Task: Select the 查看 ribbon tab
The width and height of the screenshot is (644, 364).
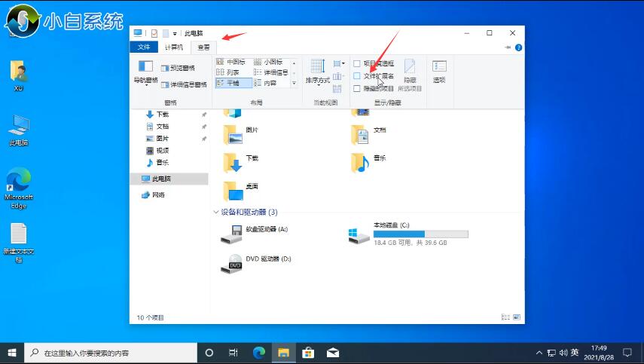Action: coord(203,47)
